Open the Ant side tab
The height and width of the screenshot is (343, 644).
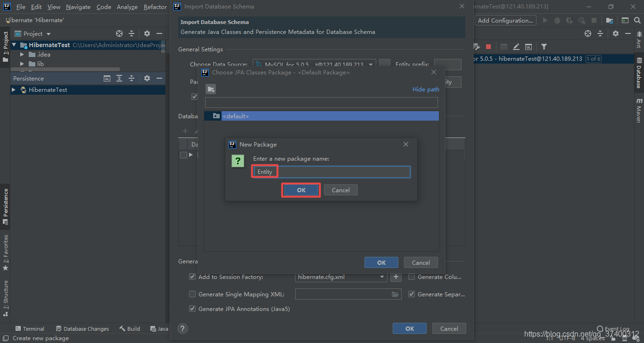pyautogui.click(x=639, y=40)
